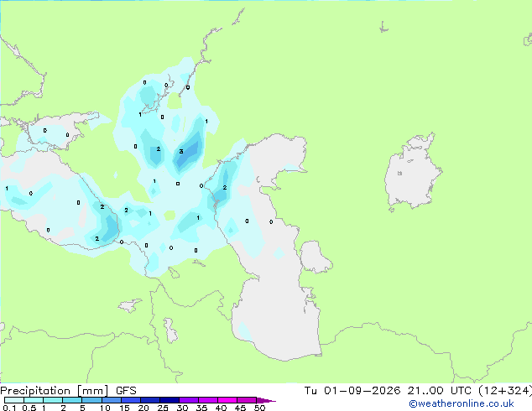Click the weatheronline.co.uk copyright link

pos(462,403)
